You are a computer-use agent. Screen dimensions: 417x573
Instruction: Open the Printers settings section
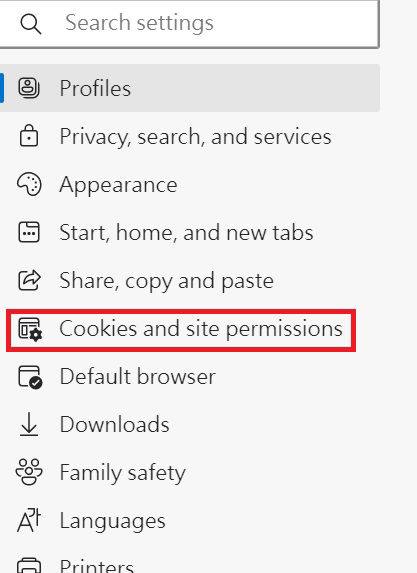tap(190, 564)
